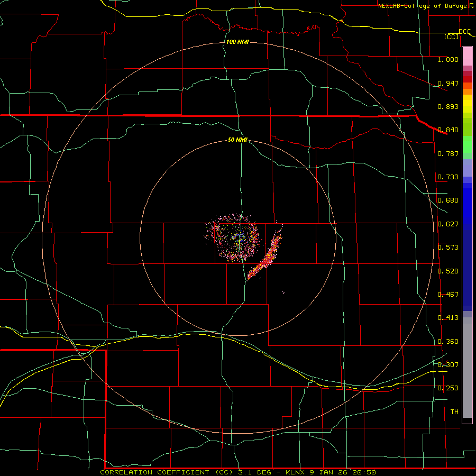This screenshot has height=476, width=476.
Task: Click the 0.680 color scale value
Action: (448, 200)
